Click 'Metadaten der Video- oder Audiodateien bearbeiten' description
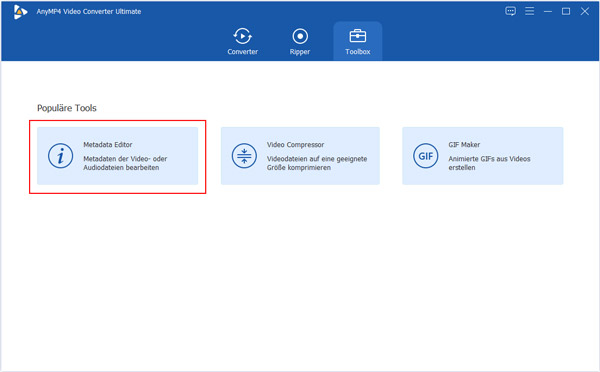The image size is (600, 372). click(125, 163)
